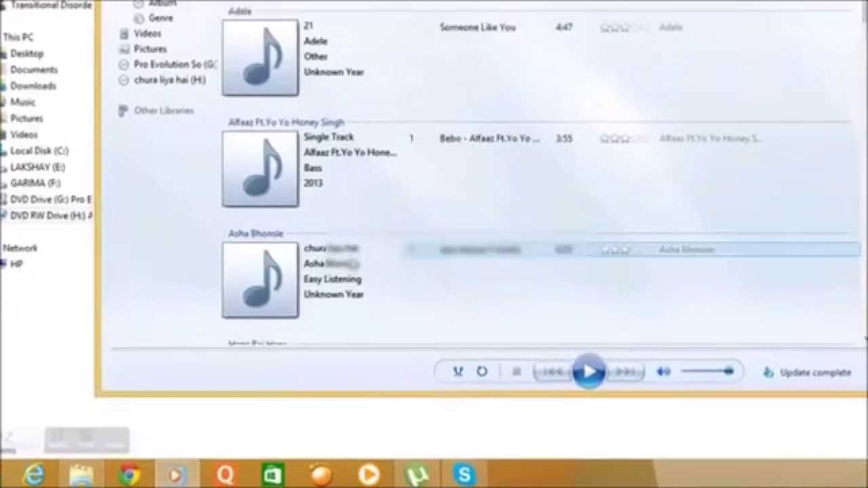The image size is (868, 488).
Task: Open Pictures folder in the Explorer sidebar
Action: pos(26,119)
